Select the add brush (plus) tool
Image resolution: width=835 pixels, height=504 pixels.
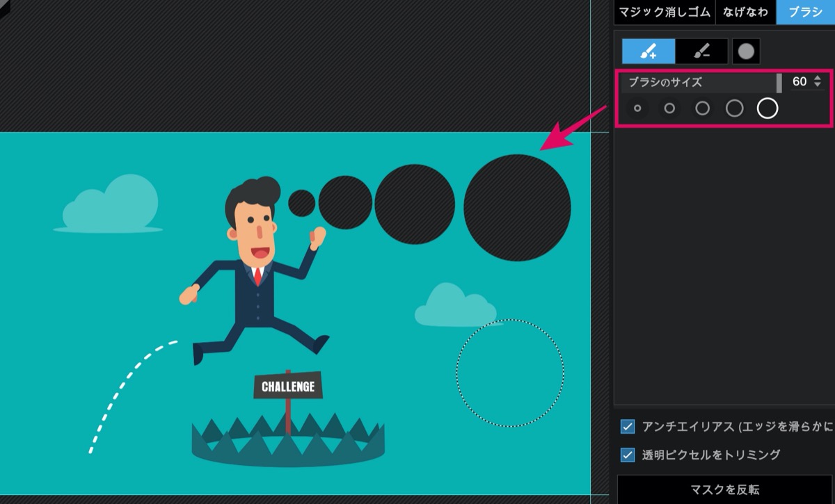click(649, 51)
